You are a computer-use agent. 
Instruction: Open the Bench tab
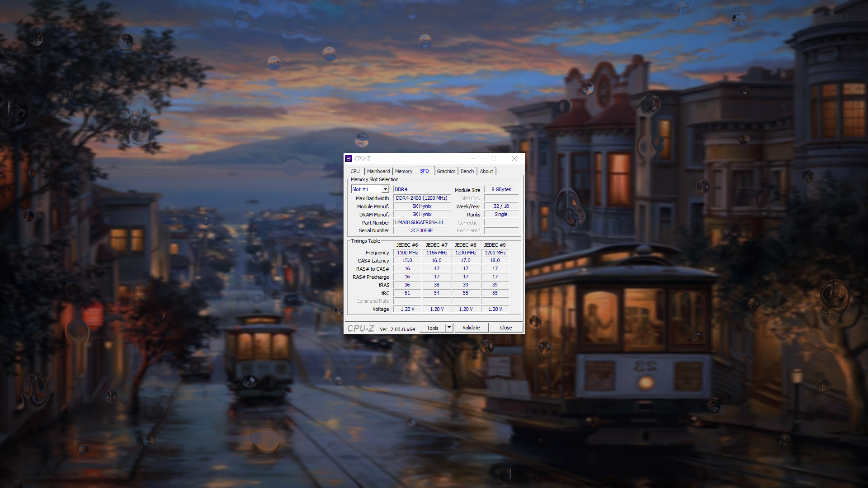point(467,171)
